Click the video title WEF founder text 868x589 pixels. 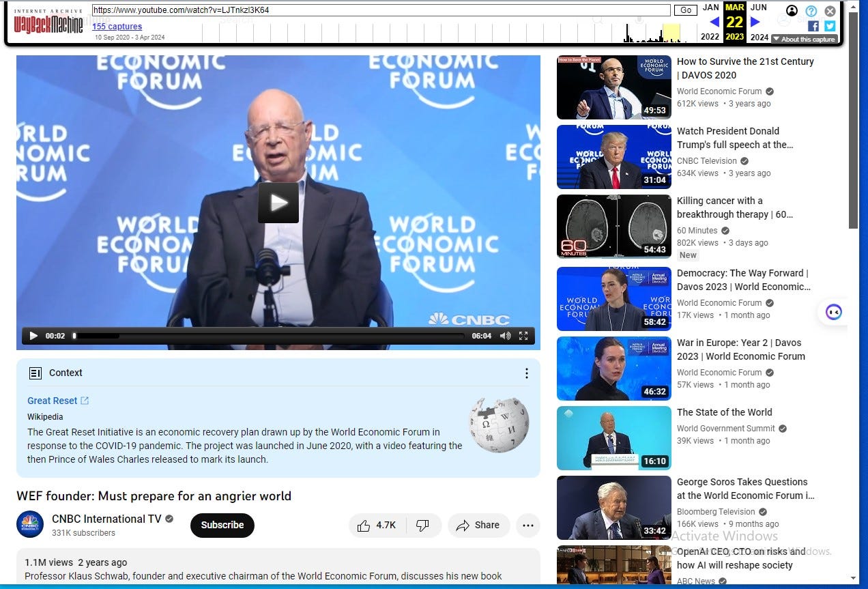154,496
